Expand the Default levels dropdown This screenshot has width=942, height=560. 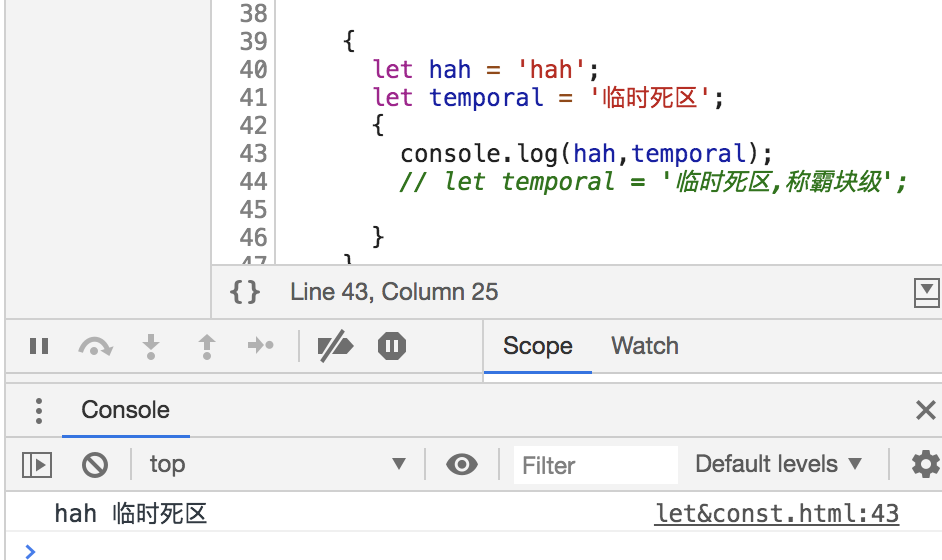(778, 464)
